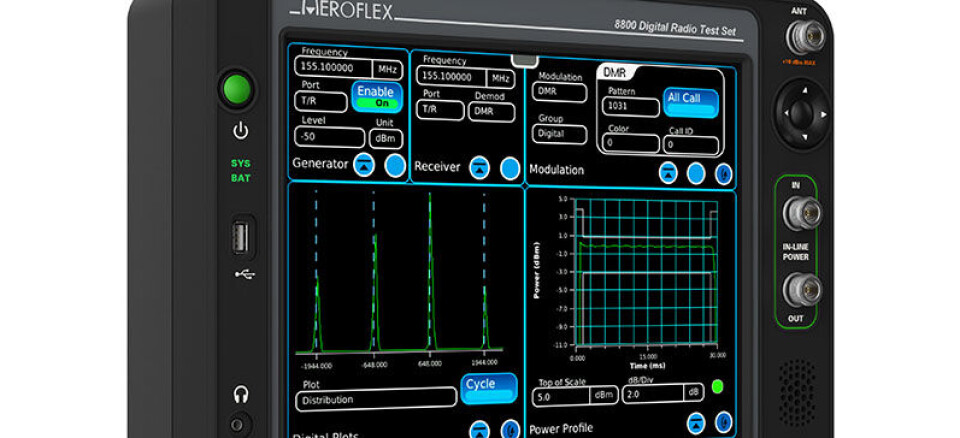Click the BAT status indicator label
This screenshot has height=438, width=960.
[241, 178]
